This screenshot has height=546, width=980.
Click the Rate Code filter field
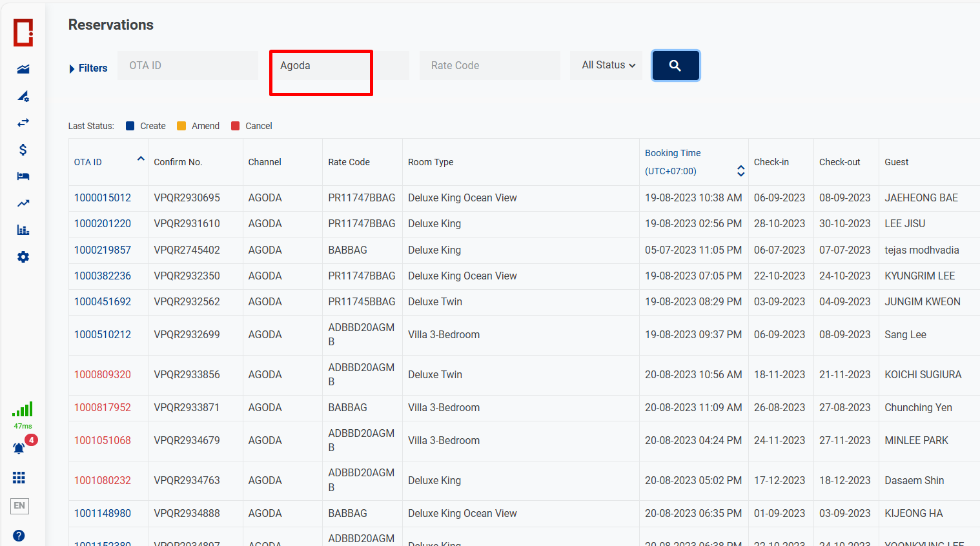(x=489, y=66)
